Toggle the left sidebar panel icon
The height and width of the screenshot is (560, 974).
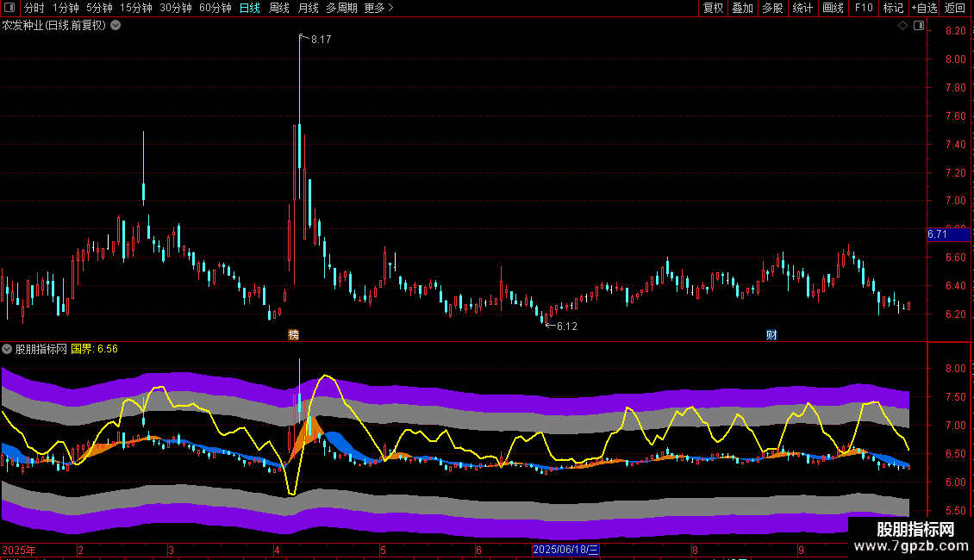(9, 8)
